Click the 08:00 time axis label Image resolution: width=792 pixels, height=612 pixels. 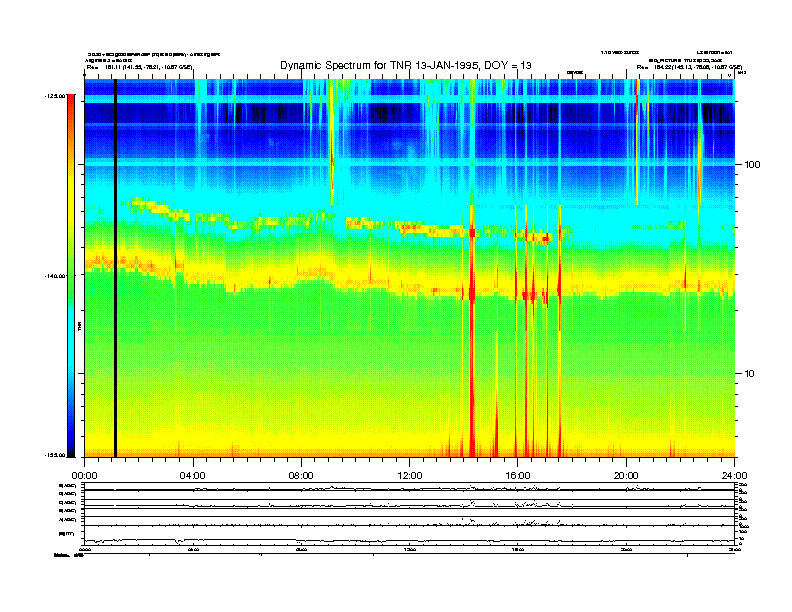301,476
